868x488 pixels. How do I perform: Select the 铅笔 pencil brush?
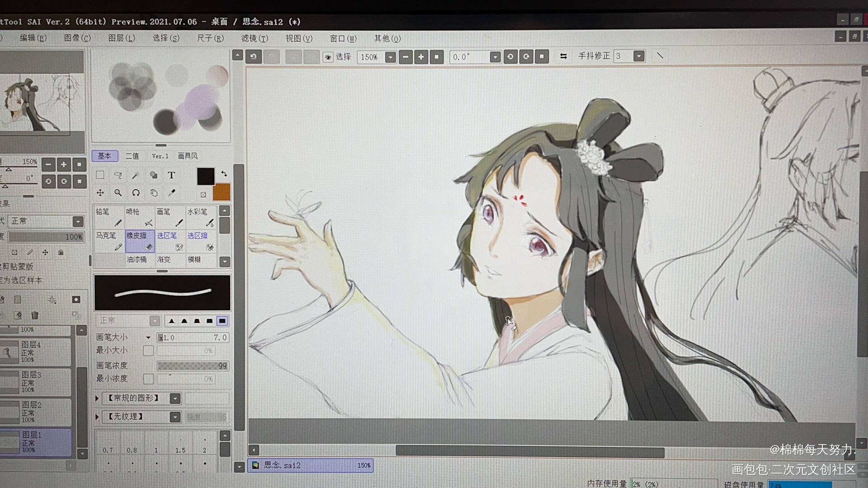[108, 217]
